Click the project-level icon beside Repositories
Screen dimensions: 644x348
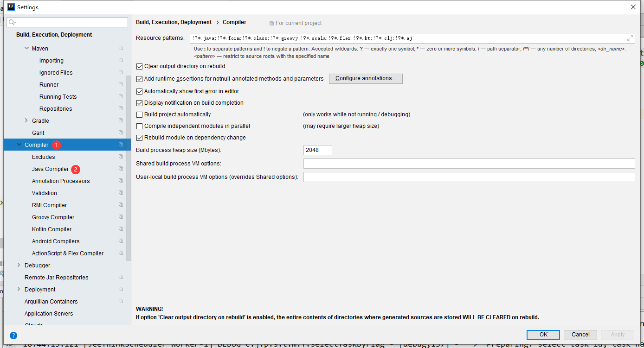coord(121,108)
